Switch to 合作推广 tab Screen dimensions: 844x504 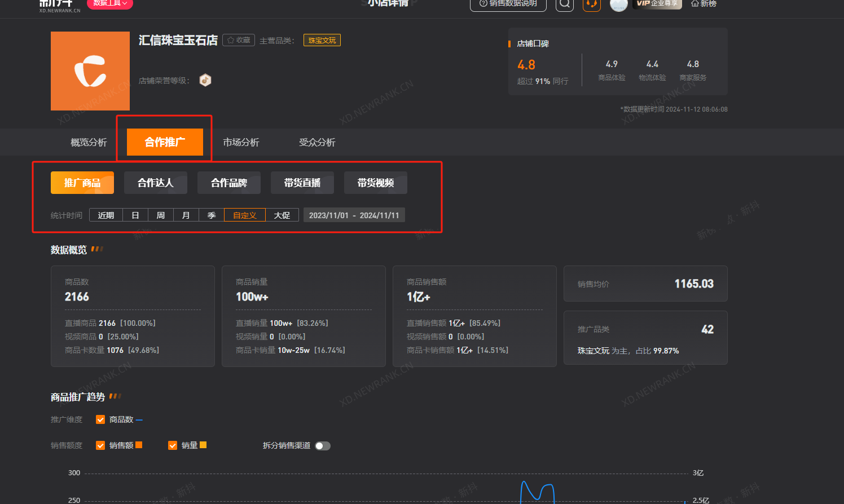[x=165, y=142]
